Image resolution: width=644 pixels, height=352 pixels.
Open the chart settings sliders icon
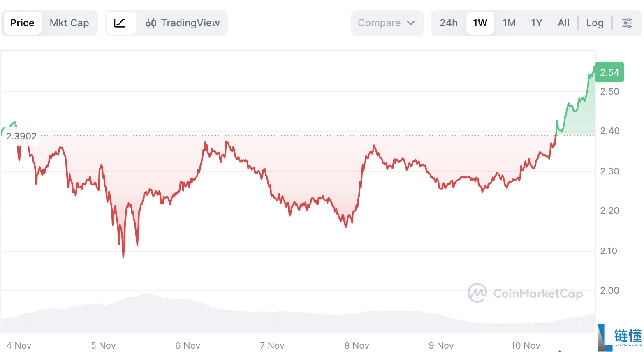coord(627,23)
